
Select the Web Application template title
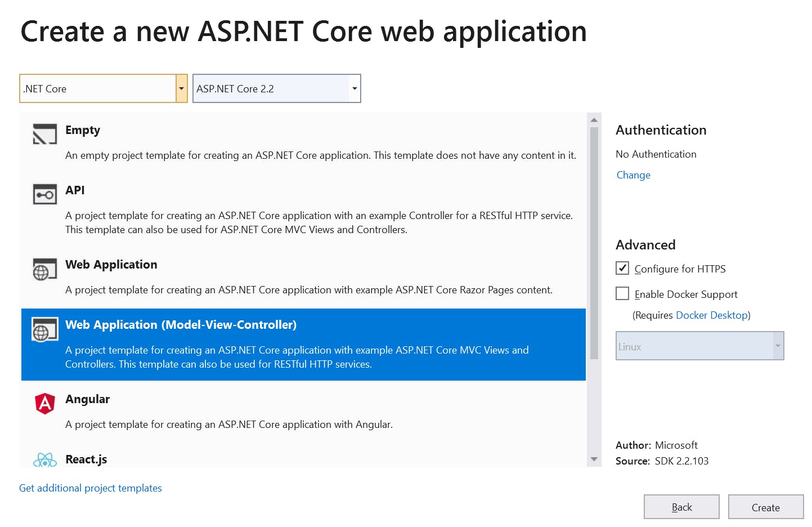tap(111, 265)
